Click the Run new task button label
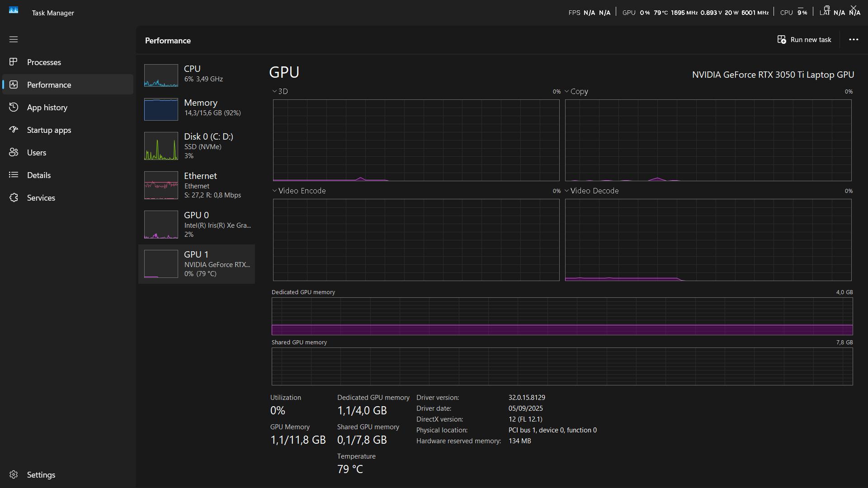 [x=811, y=40]
